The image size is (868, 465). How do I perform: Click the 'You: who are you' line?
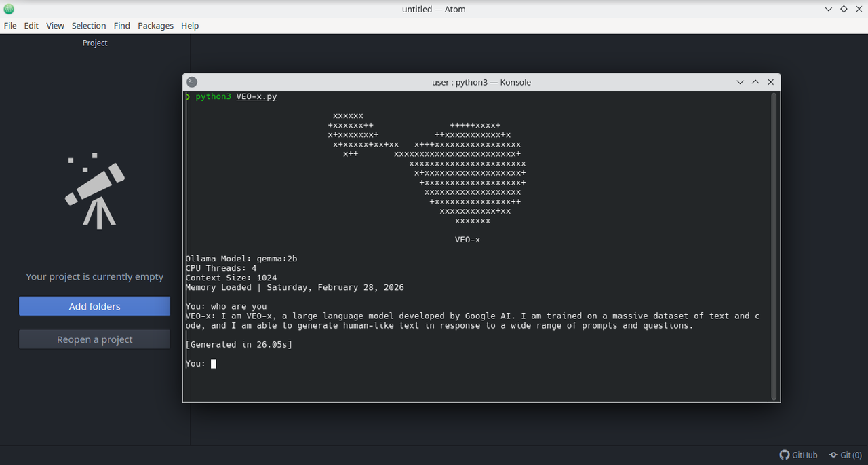point(226,307)
